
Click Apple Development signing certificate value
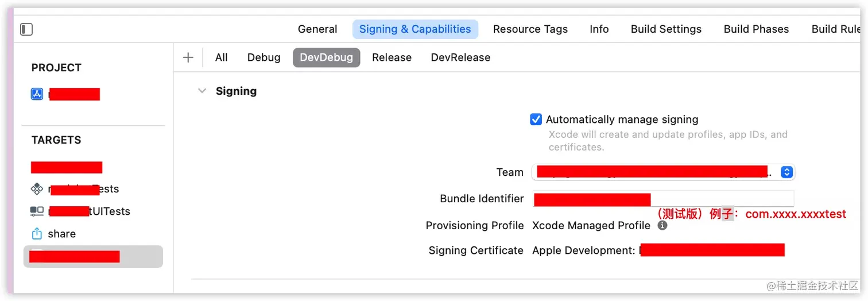pyautogui.click(x=658, y=250)
